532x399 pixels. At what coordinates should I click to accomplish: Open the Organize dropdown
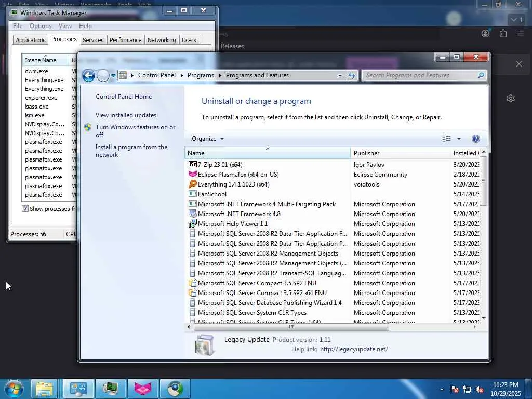point(208,138)
